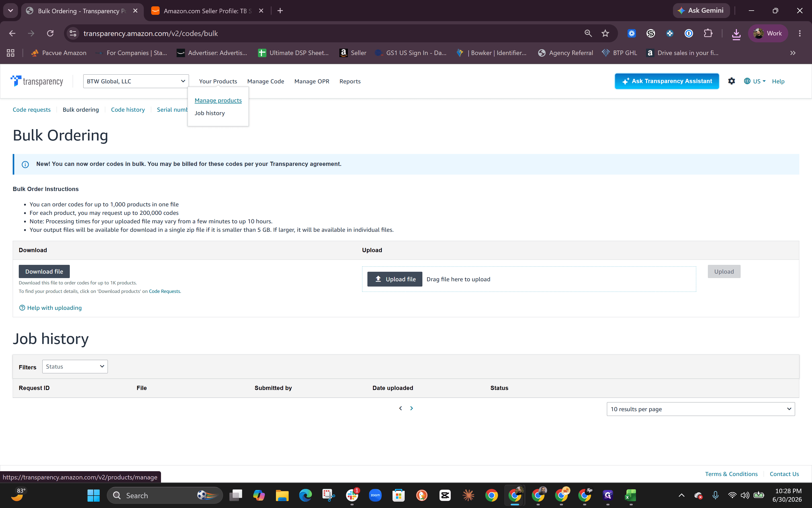Image resolution: width=812 pixels, height=508 pixels.
Task: Go back to previous page
Action: tap(12, 33)
